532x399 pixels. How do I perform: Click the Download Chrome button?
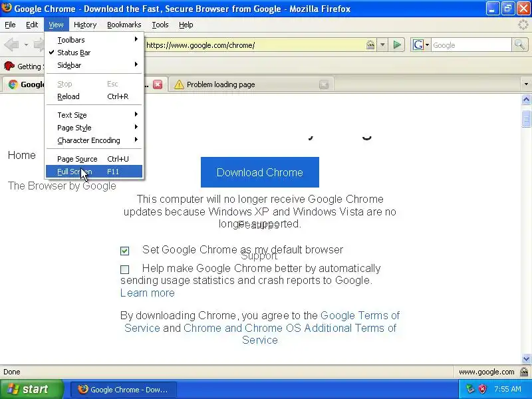tap(260, 172)
